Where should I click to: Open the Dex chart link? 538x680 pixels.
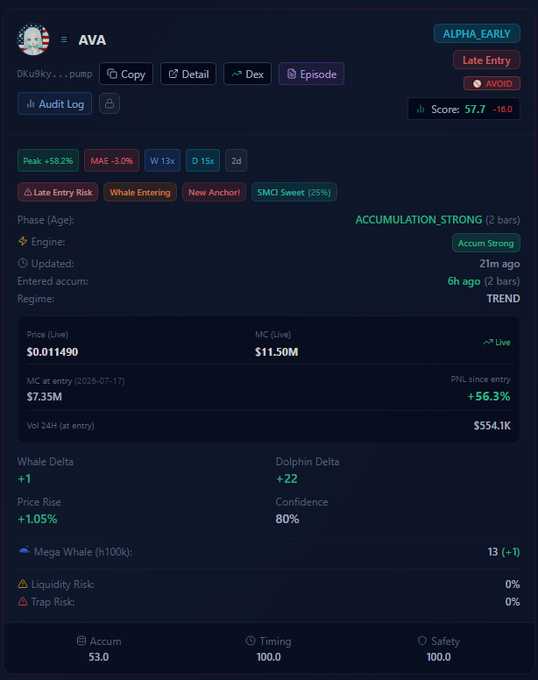[247, 74]
